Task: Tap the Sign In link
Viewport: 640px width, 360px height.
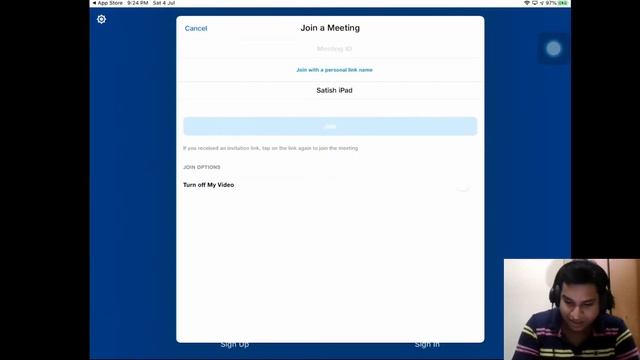Action: [427, 344]
